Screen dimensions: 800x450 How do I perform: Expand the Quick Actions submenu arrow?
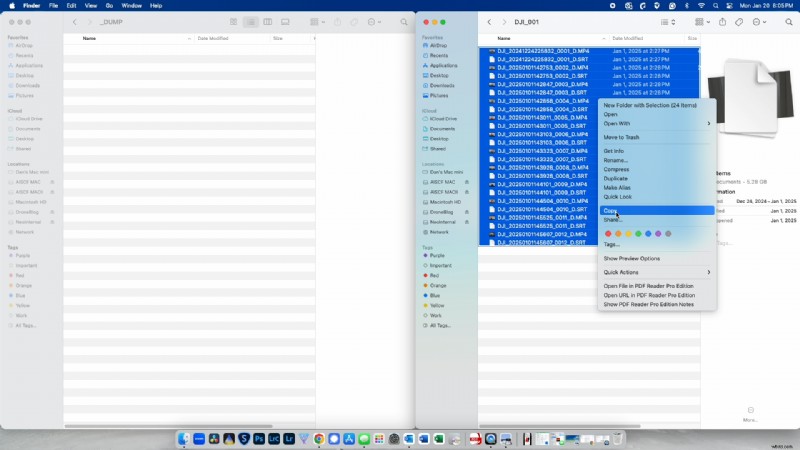[709, 272]
